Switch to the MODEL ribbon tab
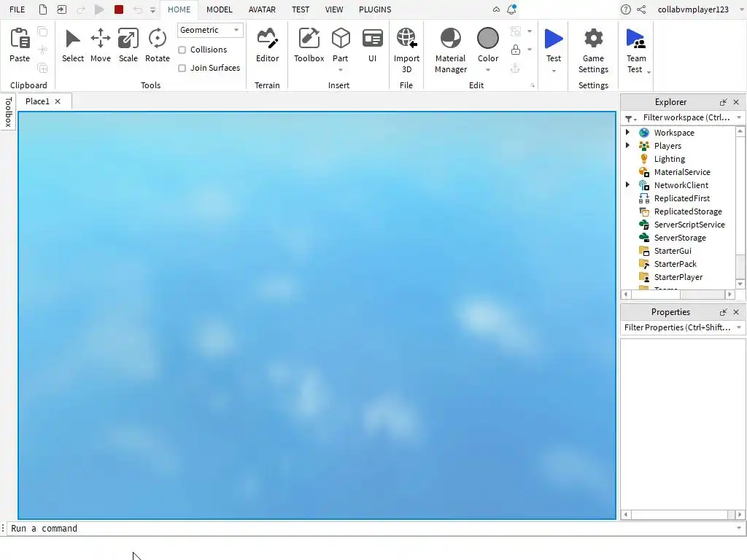This screenshot has width=747, height=560. click(x=219, y=9)
